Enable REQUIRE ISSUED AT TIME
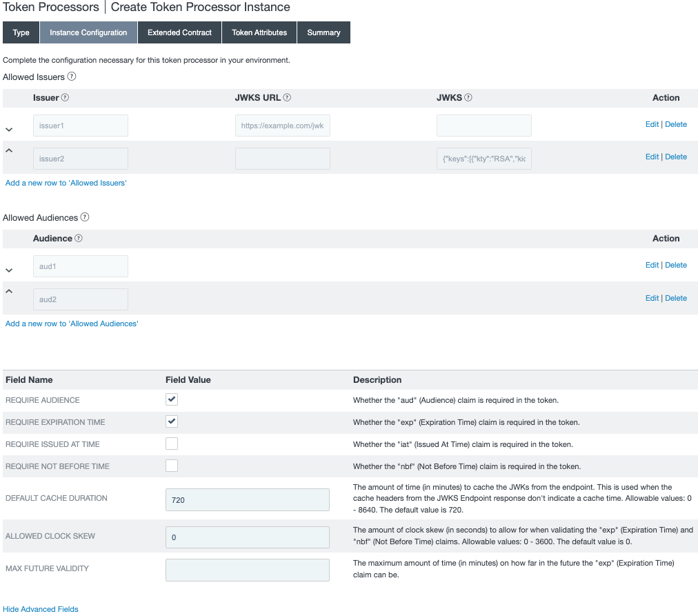 click(x=171, y=444)
